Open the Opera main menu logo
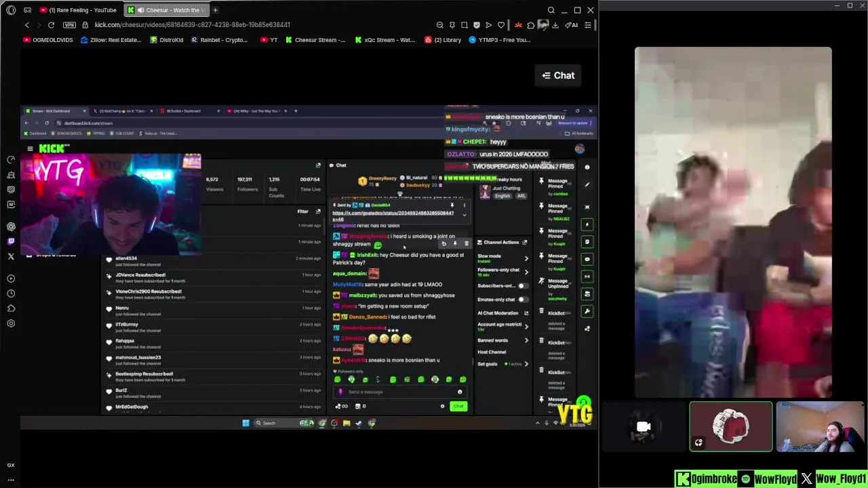 (x=11, y=10)
